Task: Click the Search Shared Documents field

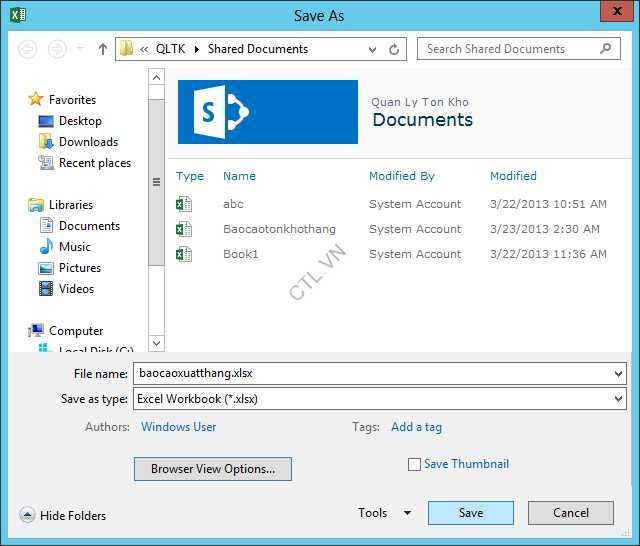Action: 508,49
